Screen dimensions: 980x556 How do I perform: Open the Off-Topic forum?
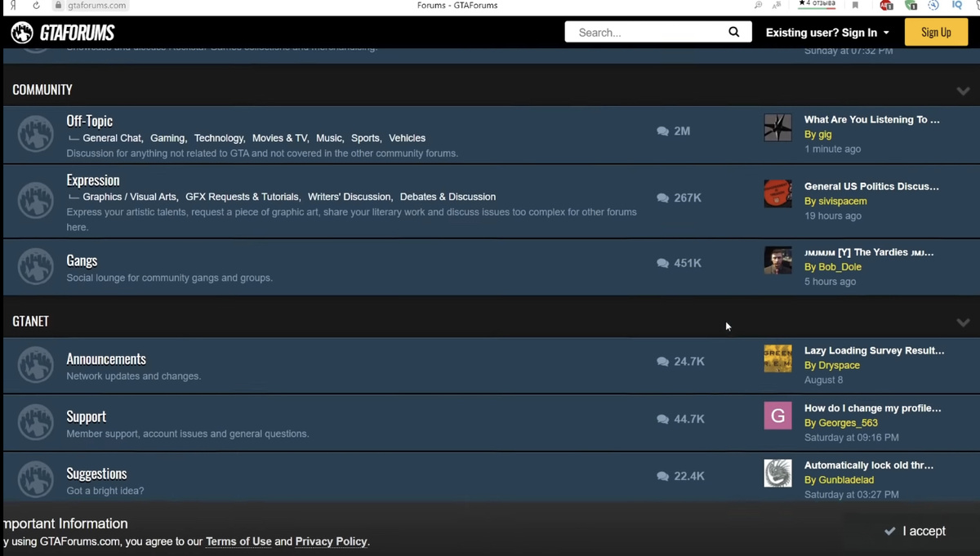coord(89,121)
